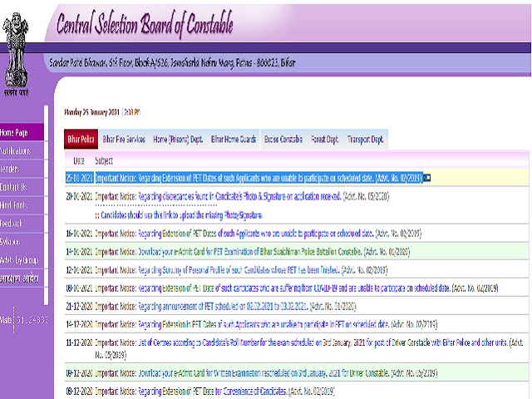Select the Transport Dept. tab
The image size is (532, 399).
point(366,139)
